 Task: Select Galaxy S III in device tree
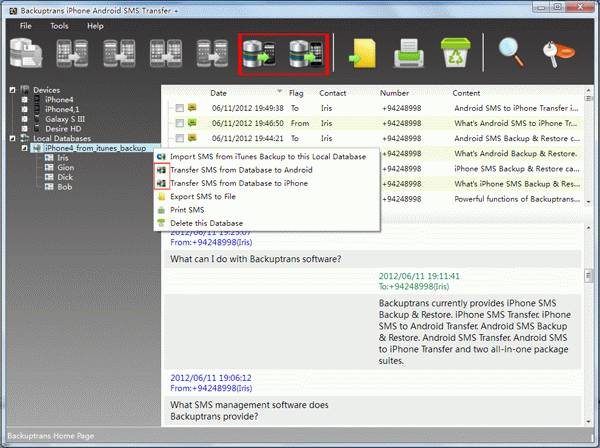click(65, 119)
